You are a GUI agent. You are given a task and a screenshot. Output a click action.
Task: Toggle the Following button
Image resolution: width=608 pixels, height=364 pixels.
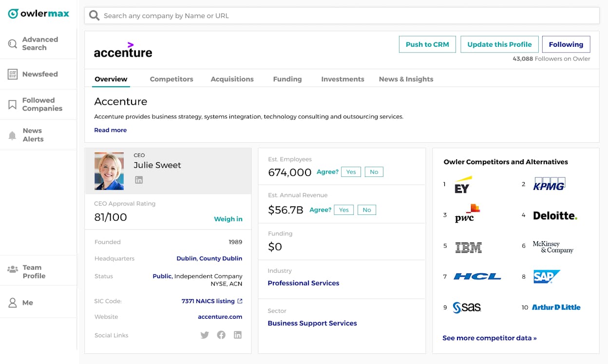[566, 44]
